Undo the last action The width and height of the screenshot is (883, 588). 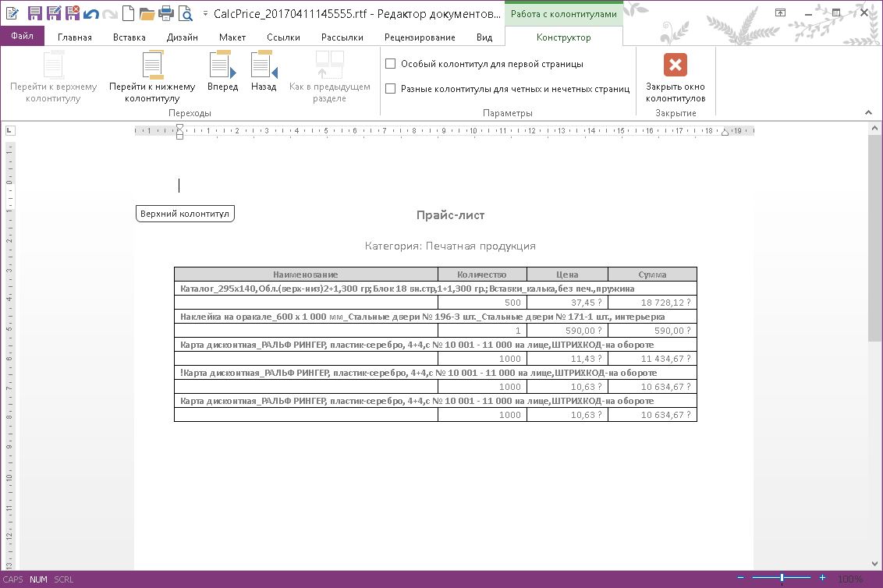pos(90,13)
